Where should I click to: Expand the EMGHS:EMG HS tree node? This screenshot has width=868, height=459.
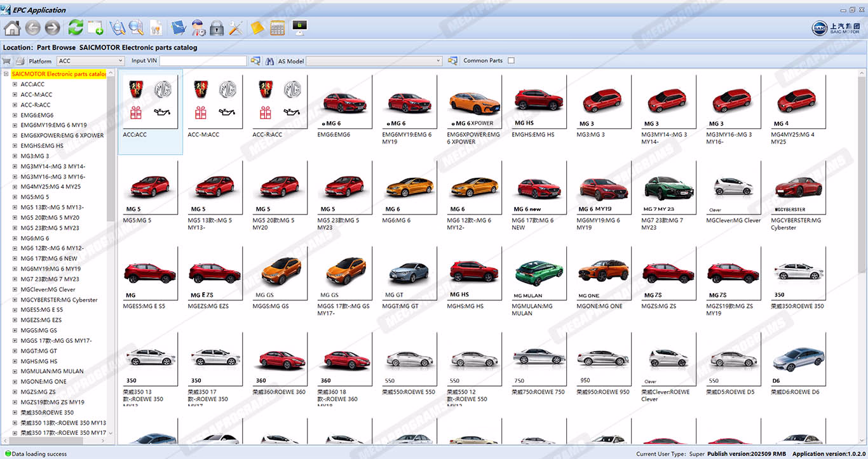click(x=15, y=146)
